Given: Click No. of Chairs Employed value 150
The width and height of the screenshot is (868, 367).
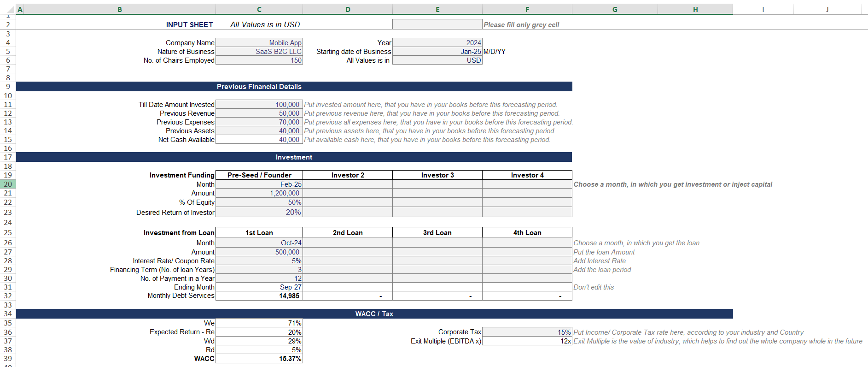Looking at the screenshot, I should click(259, 60).
